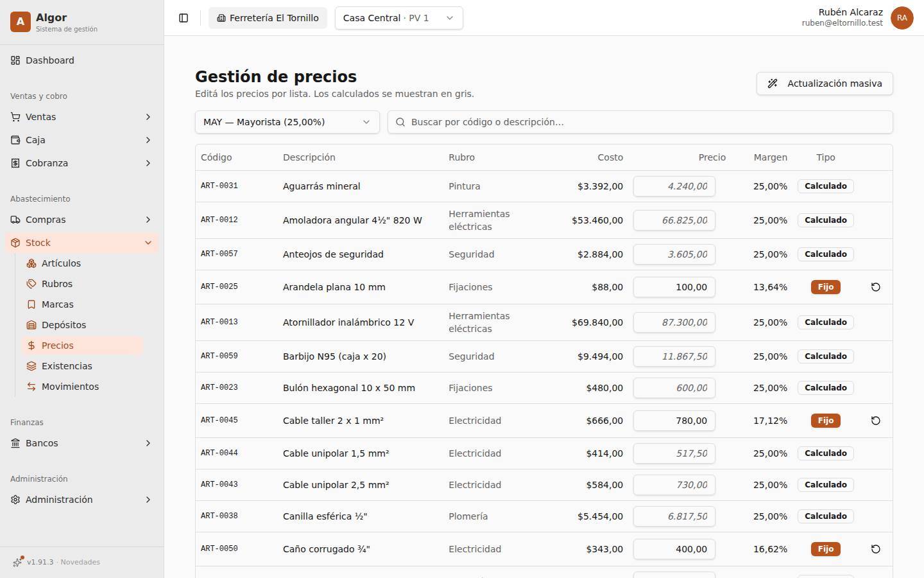Click the Algor logo icon
This screenshot has width=924, height=578.
pyautogui.click(x=21, y=22)
